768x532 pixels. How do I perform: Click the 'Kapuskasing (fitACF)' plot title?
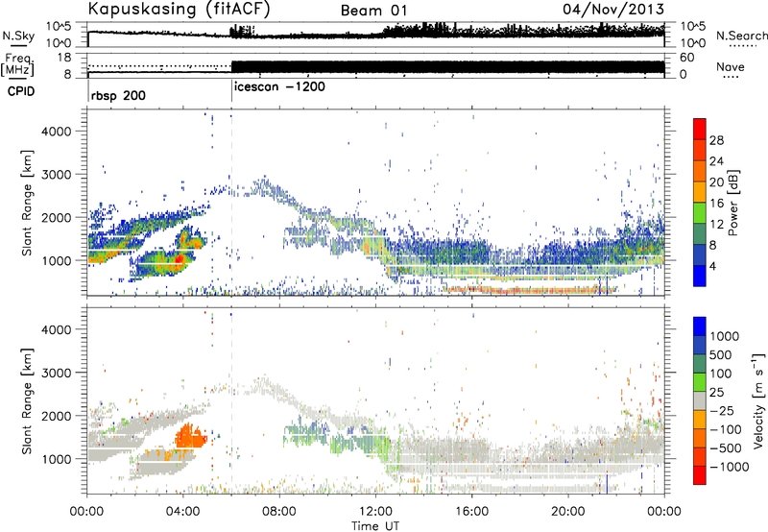tap(179, 10)
